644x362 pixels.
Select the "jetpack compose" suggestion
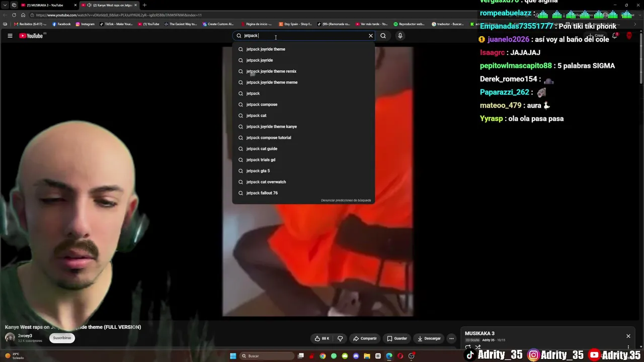point(303,105)
